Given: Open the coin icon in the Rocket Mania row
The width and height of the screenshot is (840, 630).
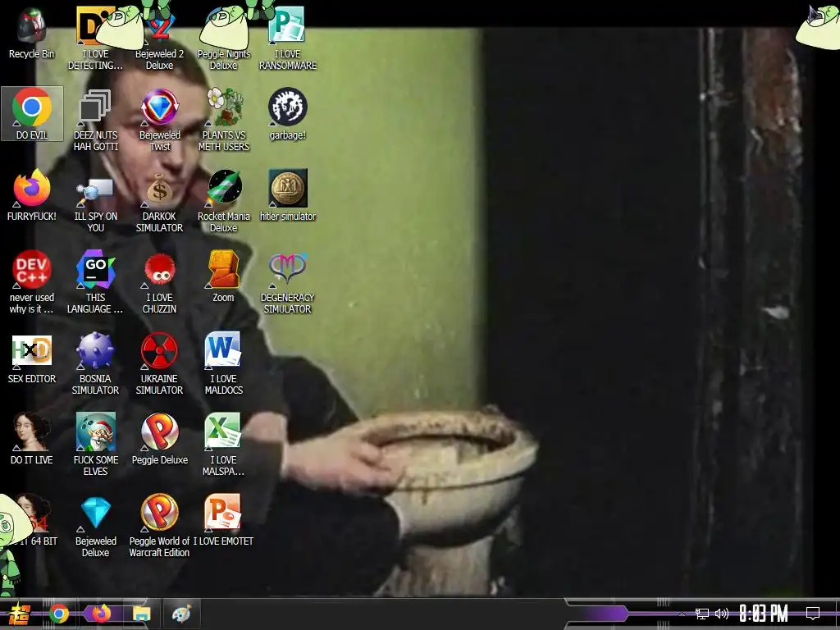Looking at the screenshot, I should (x=288, y=195).
